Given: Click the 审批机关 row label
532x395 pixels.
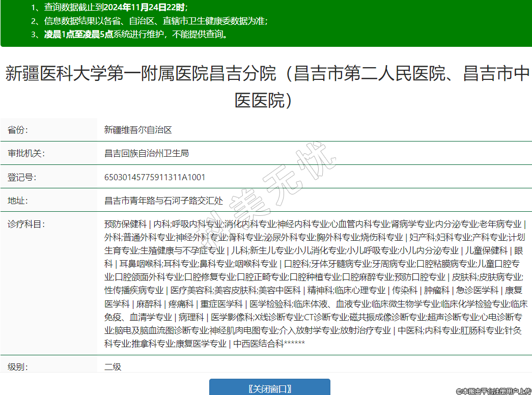Looking at the screenshot, I should coord(26,153).
